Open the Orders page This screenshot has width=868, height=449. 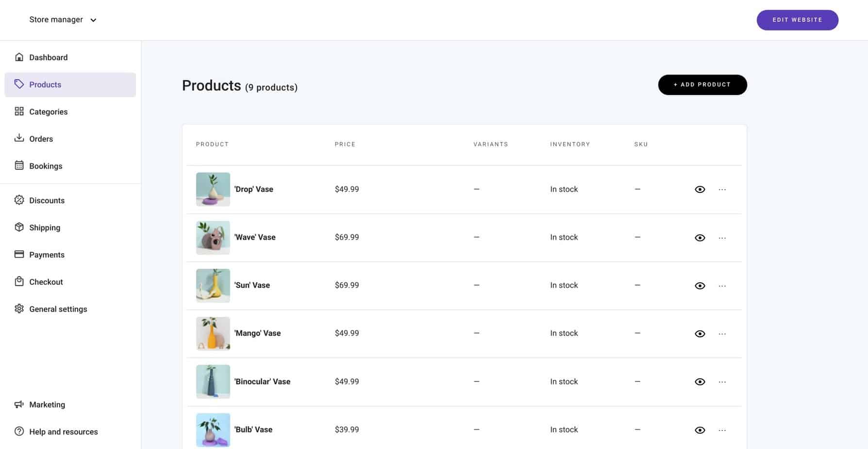click(70, 139)
